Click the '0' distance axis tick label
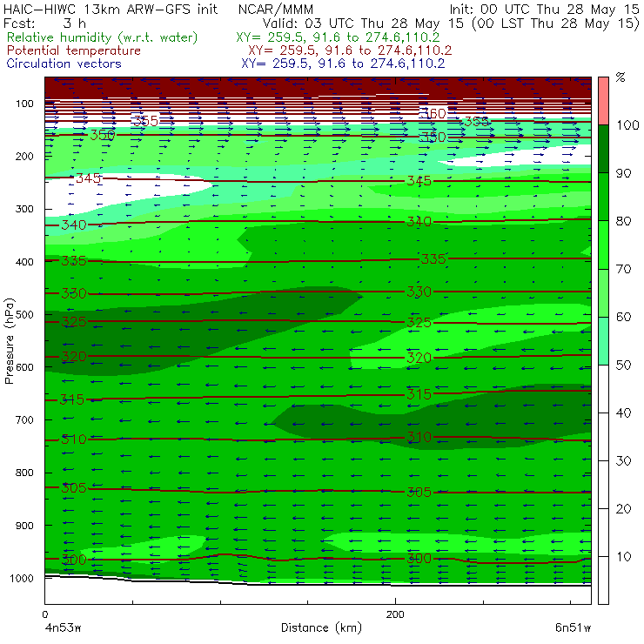 tap(44, 614)
